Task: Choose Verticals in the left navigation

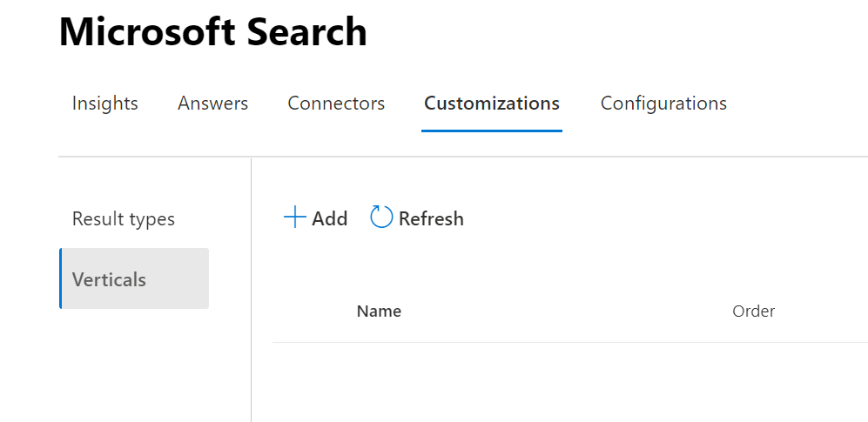Action: (x=110, y=279)
